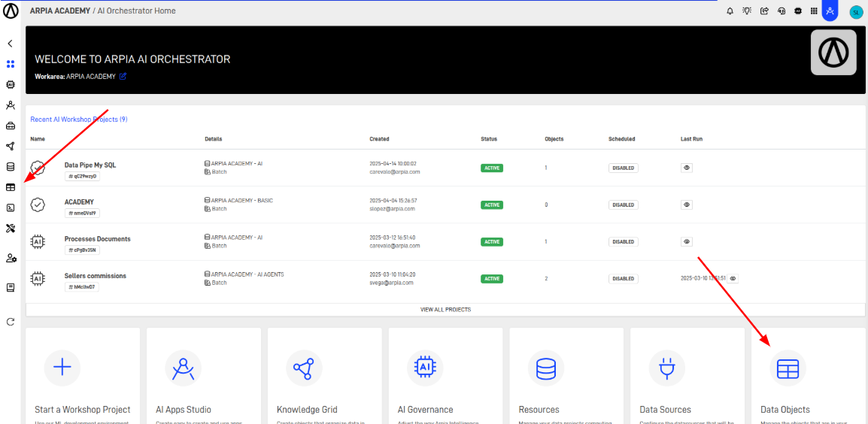The width and height of the screenshot is (868, 424).
Task: Open the SL user avatar menu
Action: [x=855, y=11]
